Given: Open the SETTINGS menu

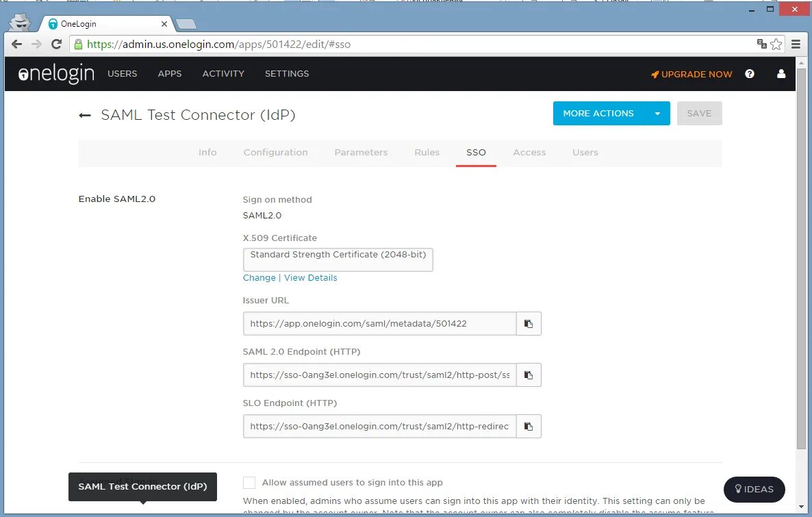Looking at the screenshot, I should (x=287, y=73).
